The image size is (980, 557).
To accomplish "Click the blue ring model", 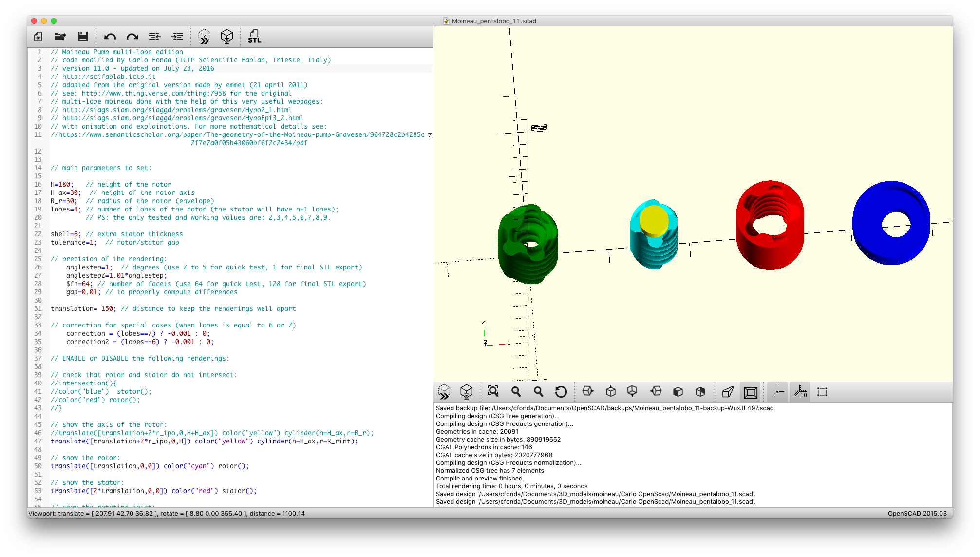I will [x=891, y=223].
